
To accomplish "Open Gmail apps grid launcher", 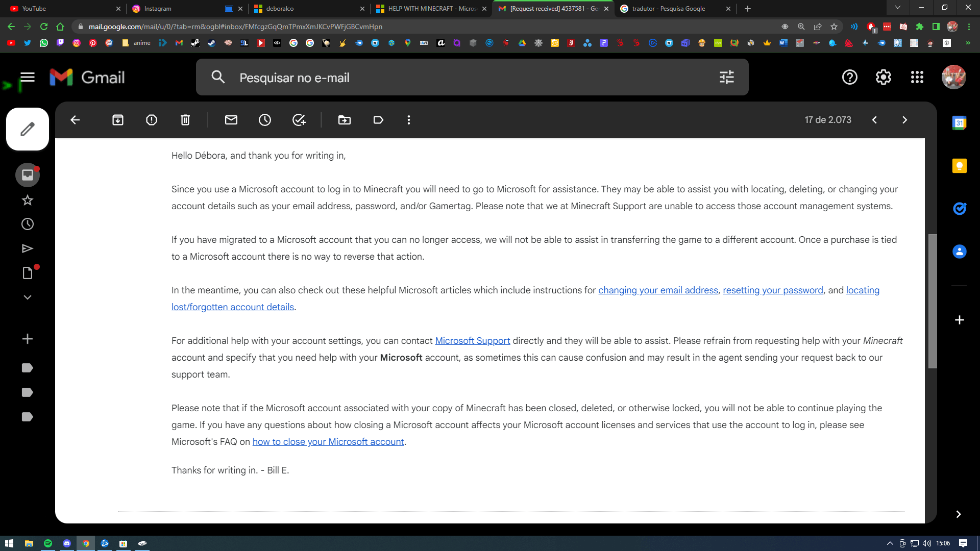I will click(917, 78).
